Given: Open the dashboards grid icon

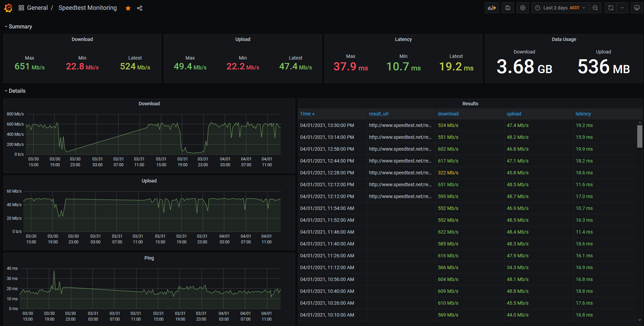Looking at the screenshot, I should tap(21, 8).
